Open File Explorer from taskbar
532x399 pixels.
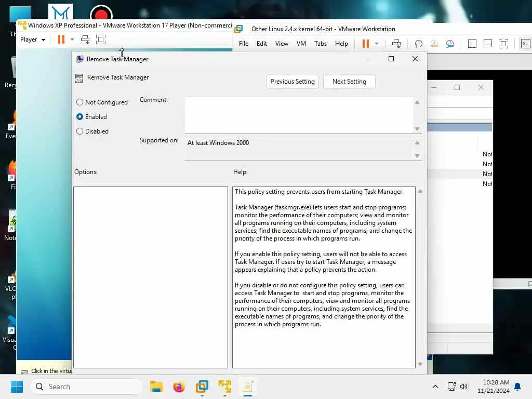[x=156, y=387]
